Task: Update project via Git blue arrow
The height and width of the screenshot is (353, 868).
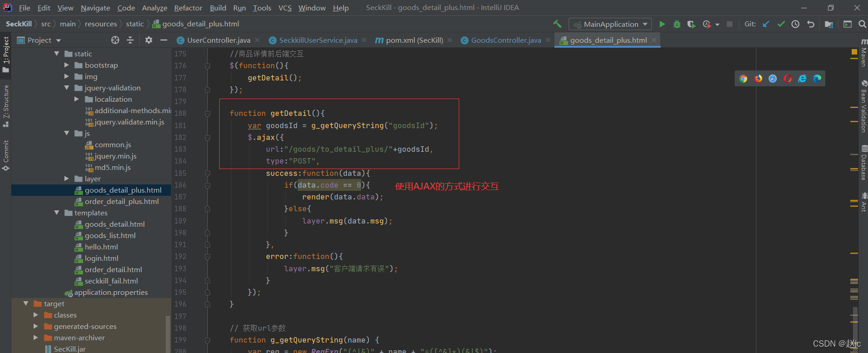Action: tap(766, 24)
